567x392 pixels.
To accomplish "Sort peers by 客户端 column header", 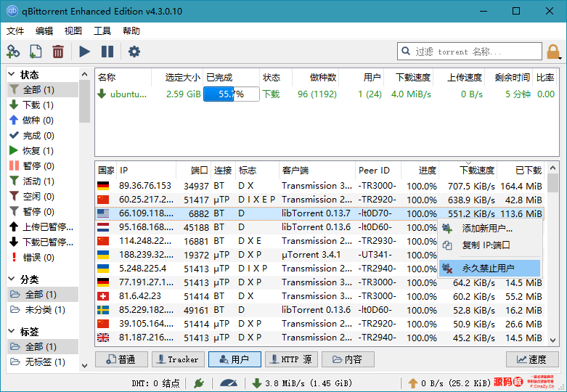I will [317, 171].
